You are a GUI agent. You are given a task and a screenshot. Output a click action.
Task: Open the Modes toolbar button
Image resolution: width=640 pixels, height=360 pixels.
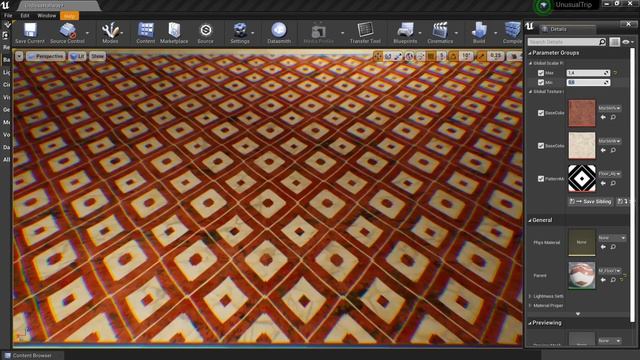pyautogui.click(x=110, y=33)
